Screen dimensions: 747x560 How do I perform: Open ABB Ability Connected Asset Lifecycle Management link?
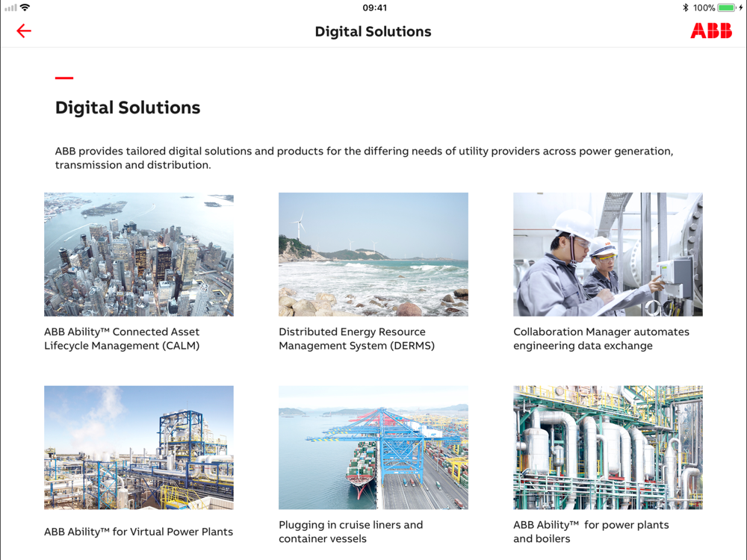tap(122, 338)
